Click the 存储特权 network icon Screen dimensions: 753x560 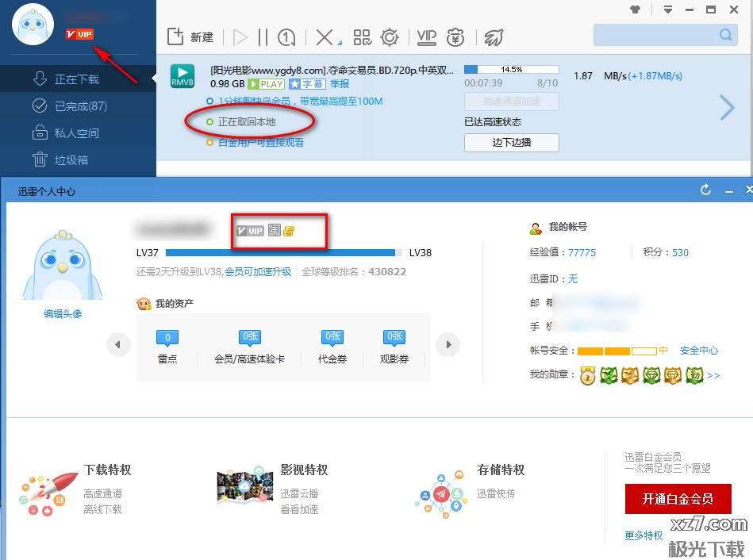pos(441,495)
